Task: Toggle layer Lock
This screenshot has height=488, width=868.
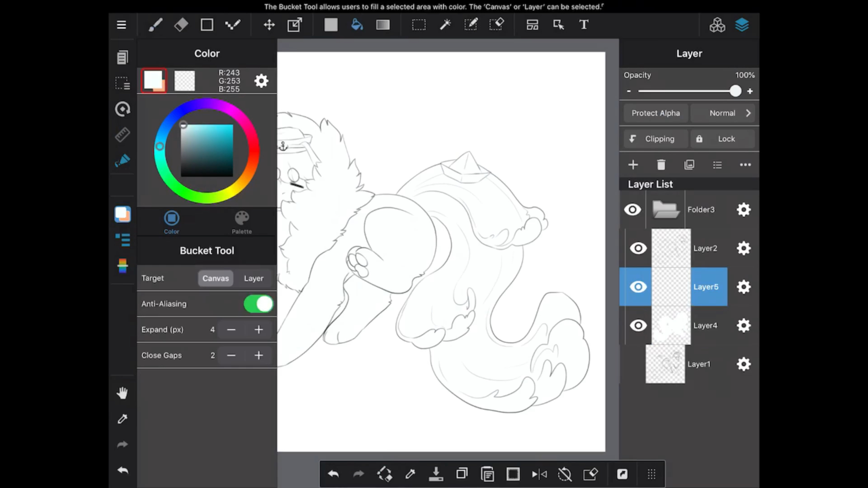Action: (x=722, y=139)
